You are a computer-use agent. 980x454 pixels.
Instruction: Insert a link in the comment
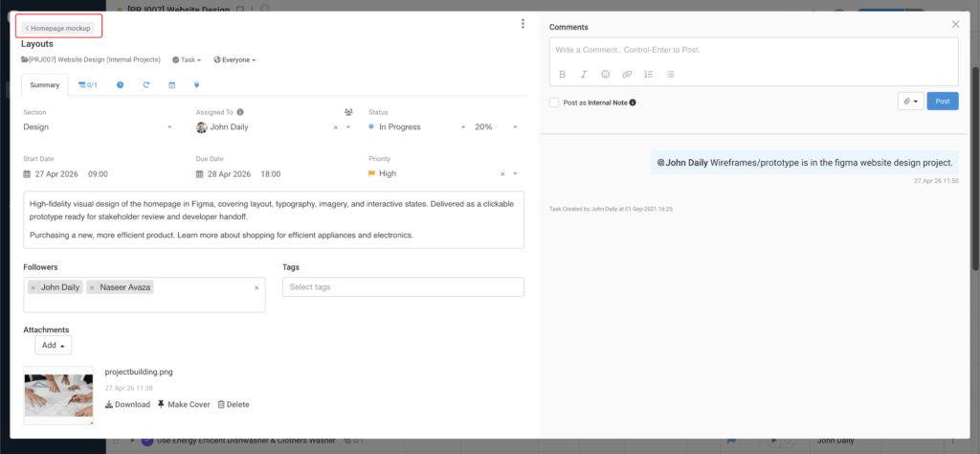[627, 74]
